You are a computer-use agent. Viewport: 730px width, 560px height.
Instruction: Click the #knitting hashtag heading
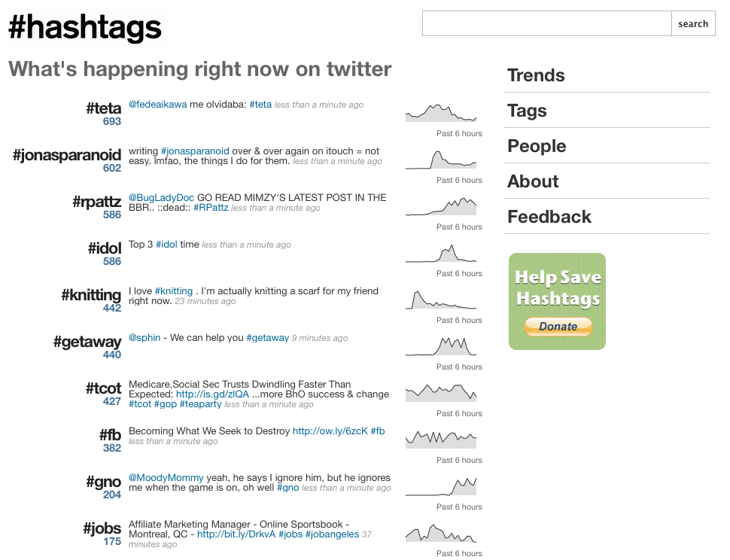point(91,296)
